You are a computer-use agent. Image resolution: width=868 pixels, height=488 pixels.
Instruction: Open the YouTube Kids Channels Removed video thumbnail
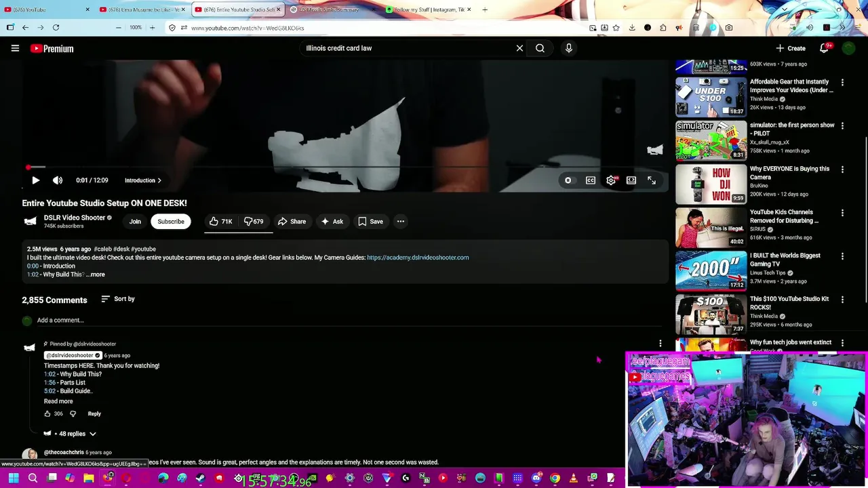[x=711, y=227]
